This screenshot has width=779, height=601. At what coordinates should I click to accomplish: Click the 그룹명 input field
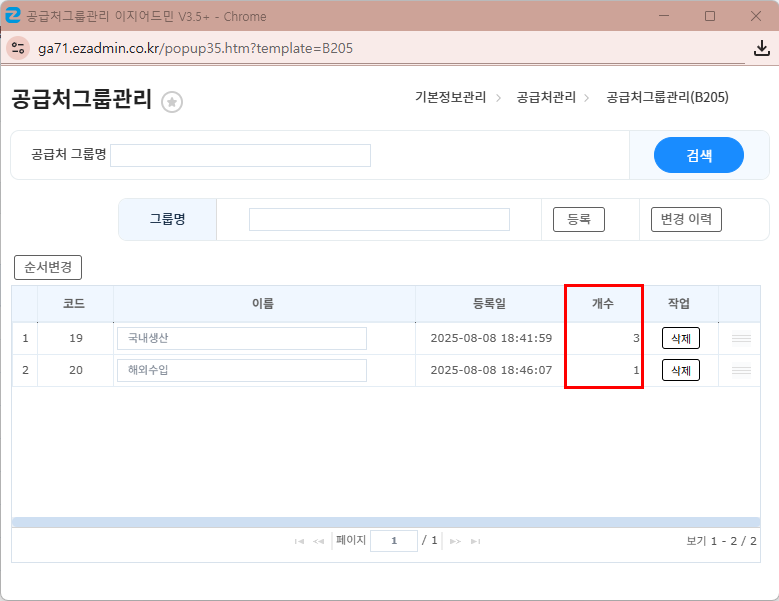[x=379, y=219]
